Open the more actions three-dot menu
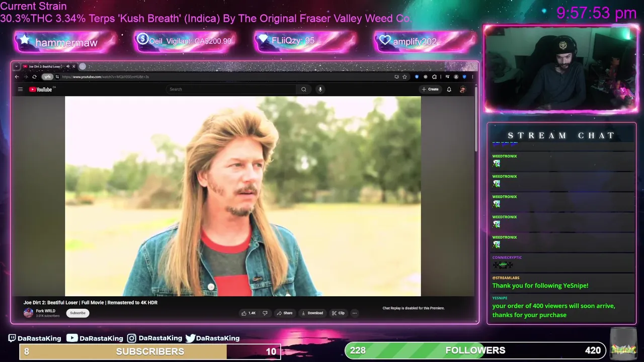This screenshot has width=644, height=362. tap(354, 313)
